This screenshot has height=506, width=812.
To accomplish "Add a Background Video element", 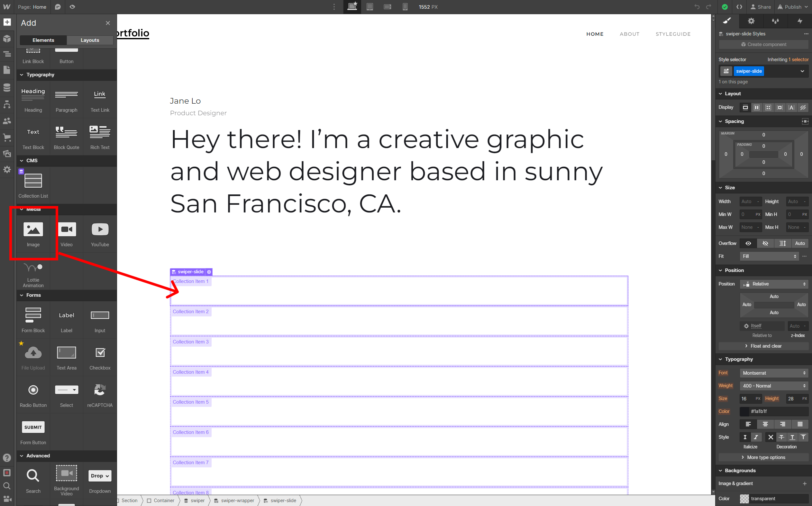I will point(67,481).
